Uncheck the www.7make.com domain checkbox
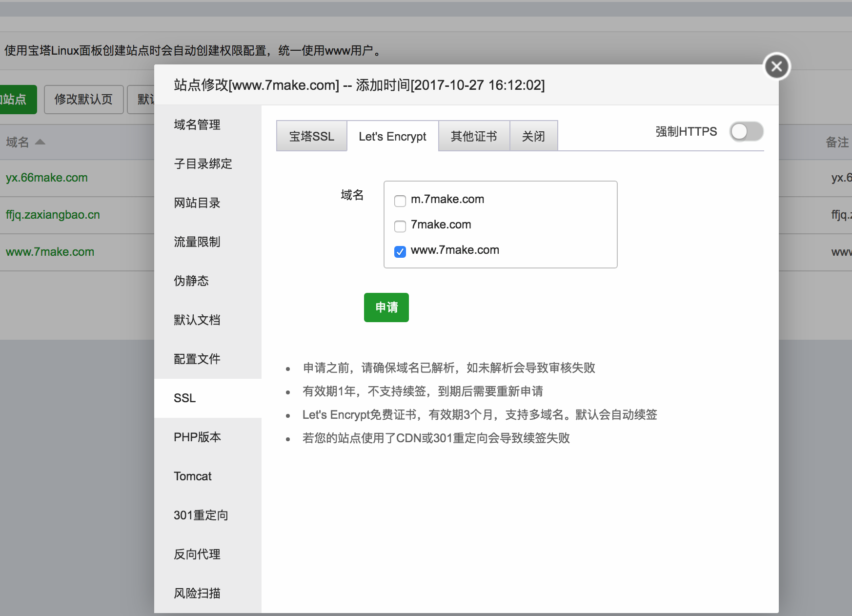This screenshot has height=616, width=852. click(400, 251)
